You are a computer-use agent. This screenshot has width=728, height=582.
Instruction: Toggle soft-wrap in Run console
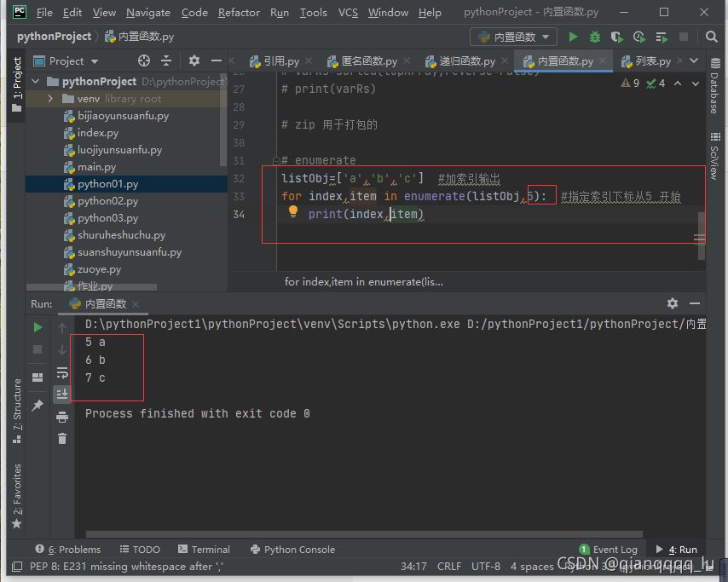62,372
